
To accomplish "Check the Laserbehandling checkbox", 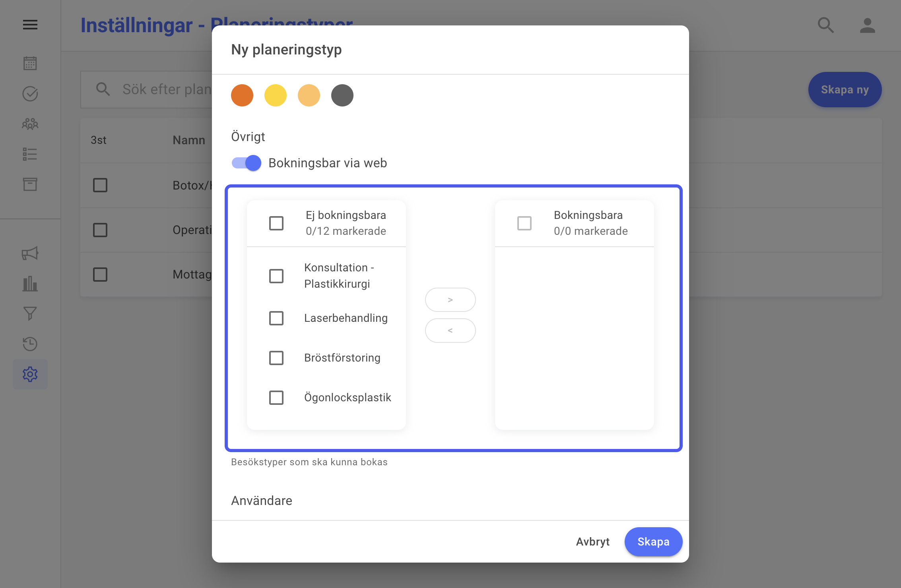I will click(x=276, y=318).
